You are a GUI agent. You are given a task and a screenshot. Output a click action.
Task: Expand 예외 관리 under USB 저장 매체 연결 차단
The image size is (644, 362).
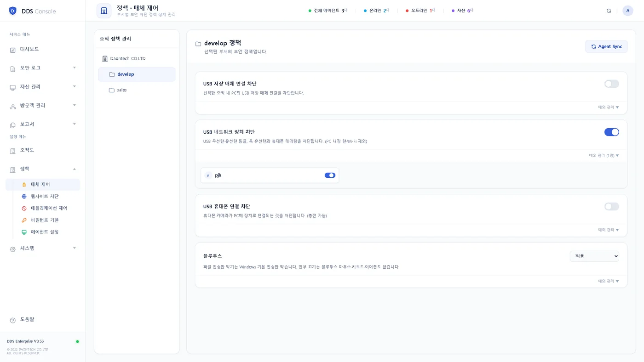click(609, 107)
